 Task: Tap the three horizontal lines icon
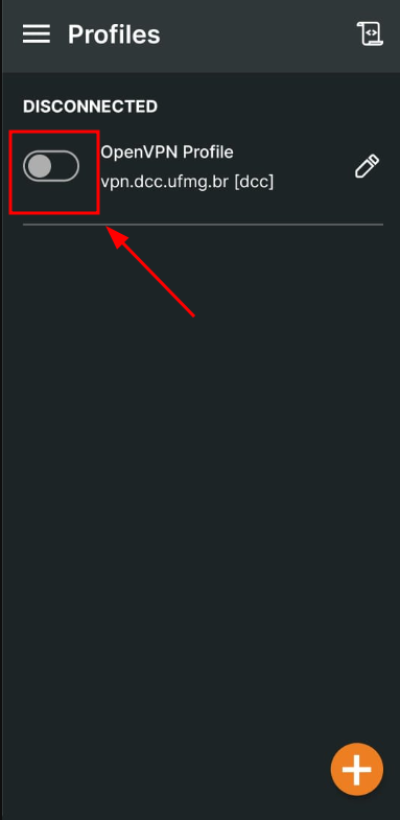36,35
